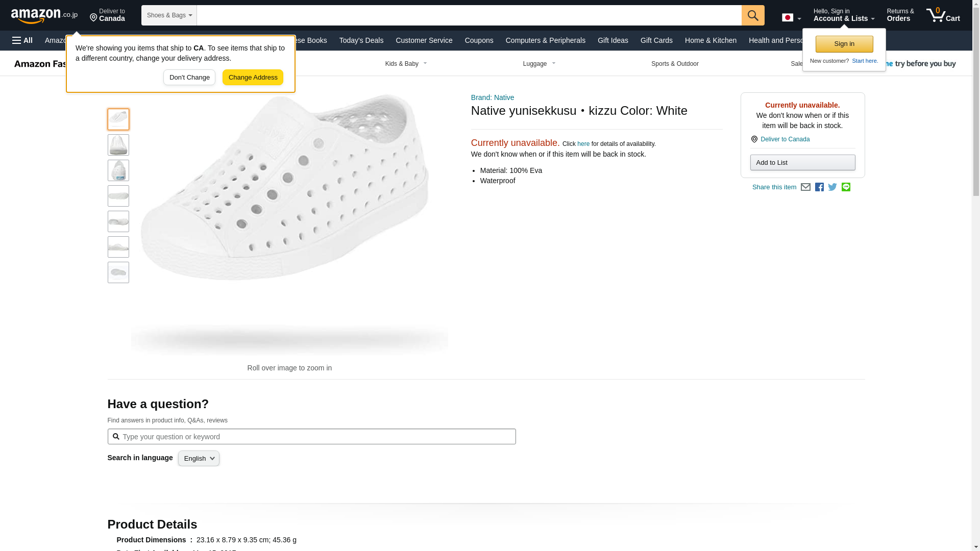Share this item on Facebook
Image resolution: width=980 pixels, height=551 pixels.
[x=819, y=187]
